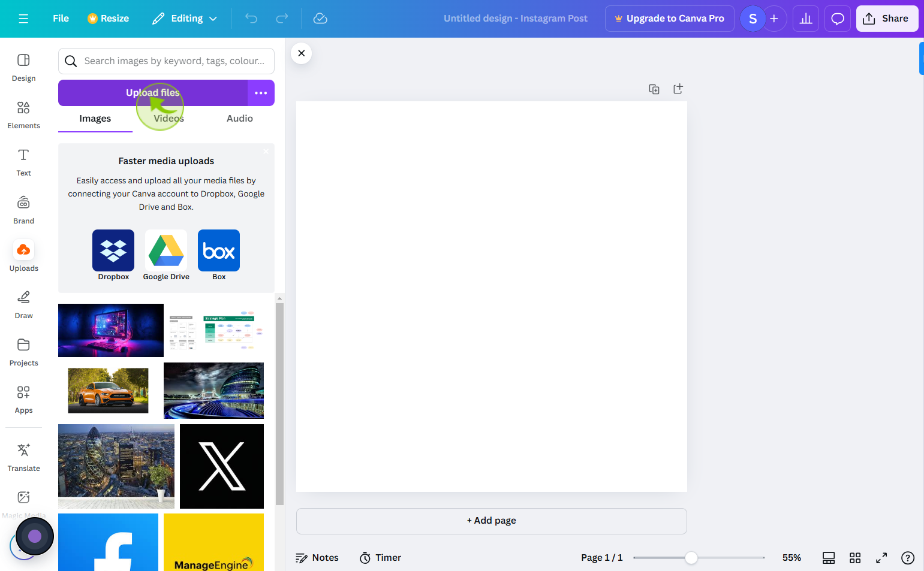Open the comments speech bubble
924x571 pixels.
(x=838, y=19)
